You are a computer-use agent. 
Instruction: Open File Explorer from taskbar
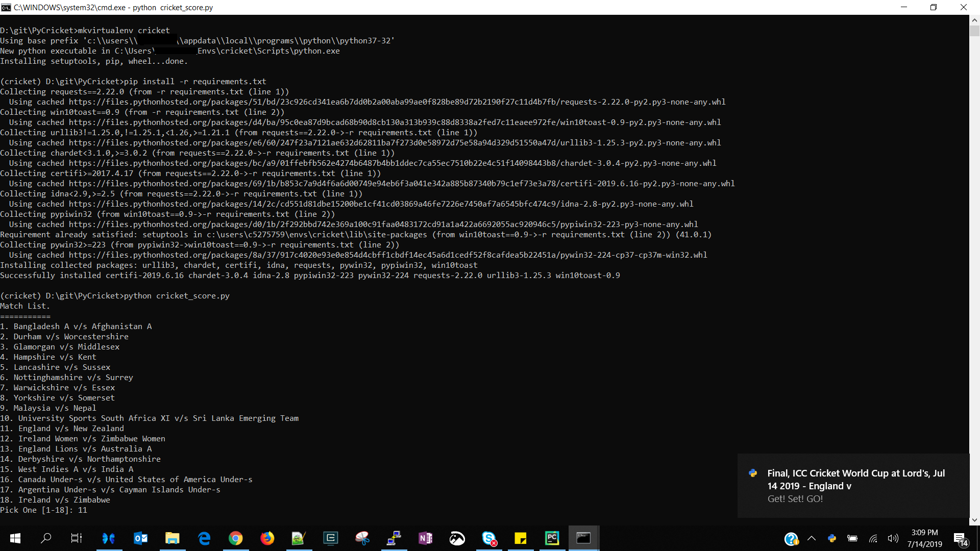pos(172,538)
